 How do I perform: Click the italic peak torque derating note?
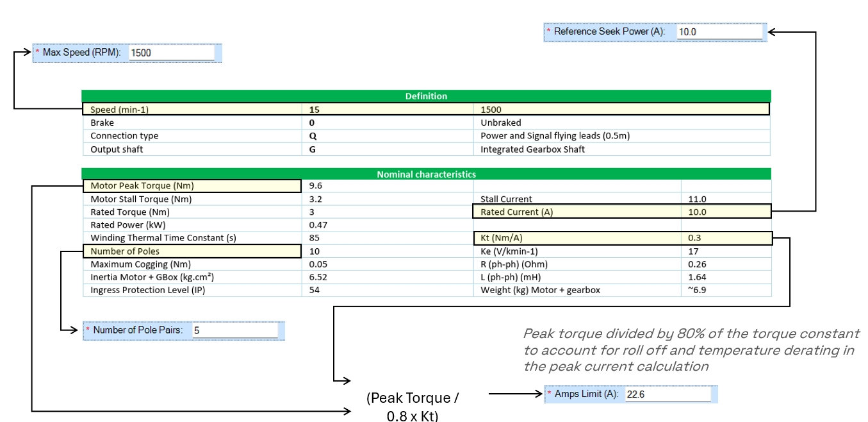pyautogui.click(x=691, y=350)
